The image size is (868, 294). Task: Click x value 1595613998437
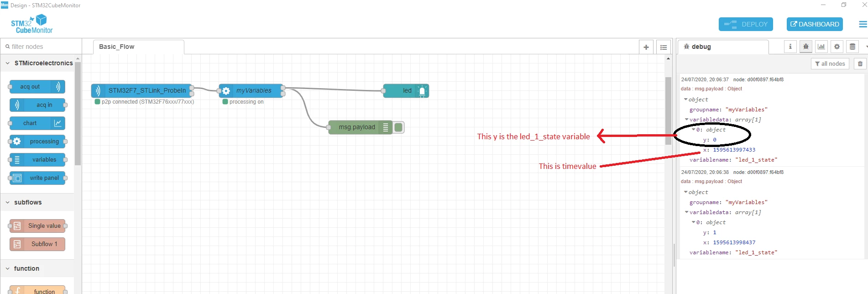click(x=734, y=242)
